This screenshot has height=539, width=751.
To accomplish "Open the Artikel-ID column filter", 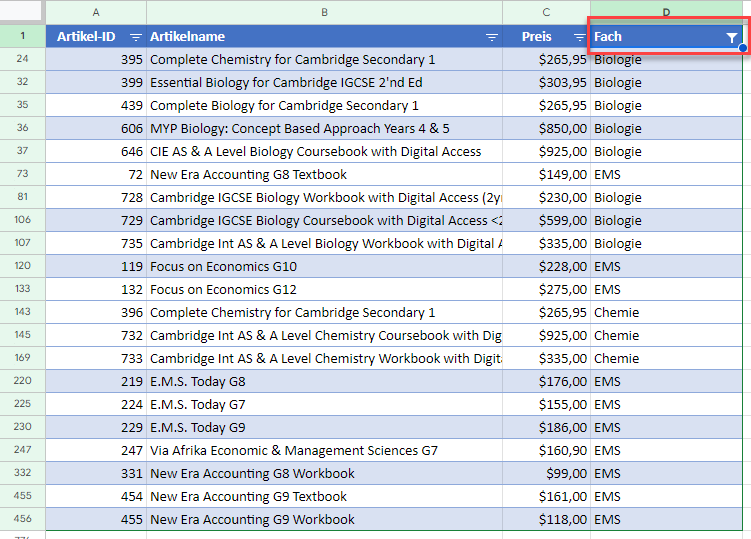I will 136,37.
